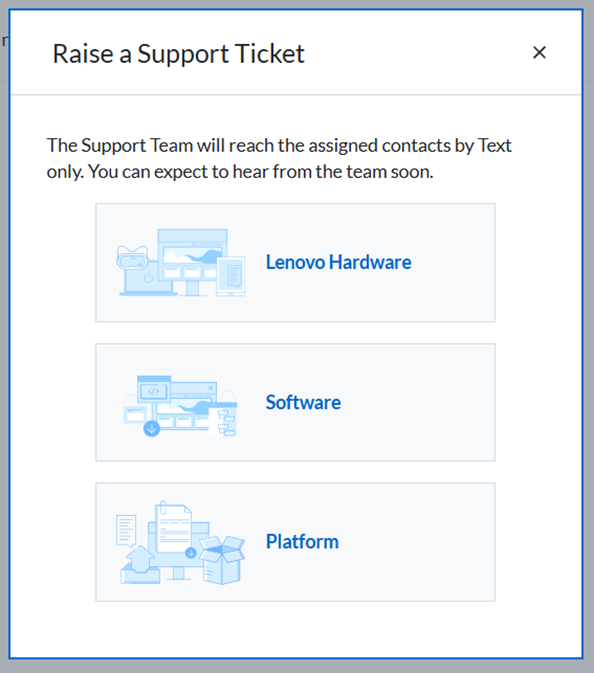Click the speech-bubble document in the Platform illustration

[x=126, y=531]
